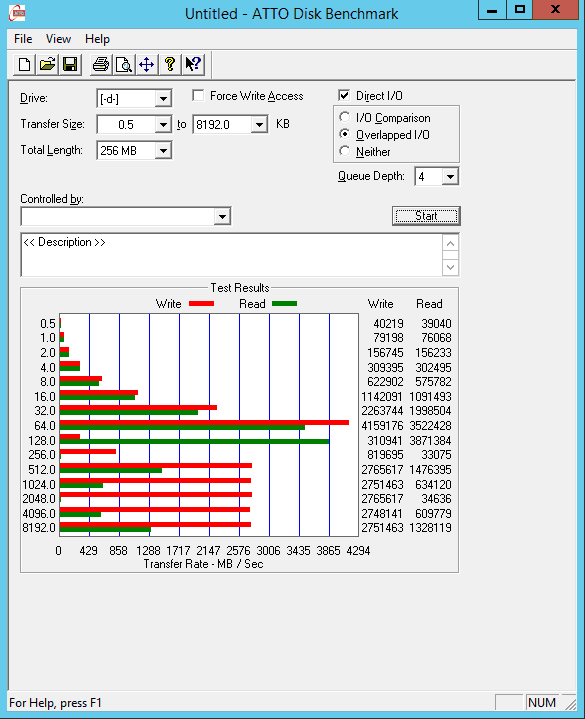
Task: Click the 8192.0 row label in chart
Action: [39, 528]
